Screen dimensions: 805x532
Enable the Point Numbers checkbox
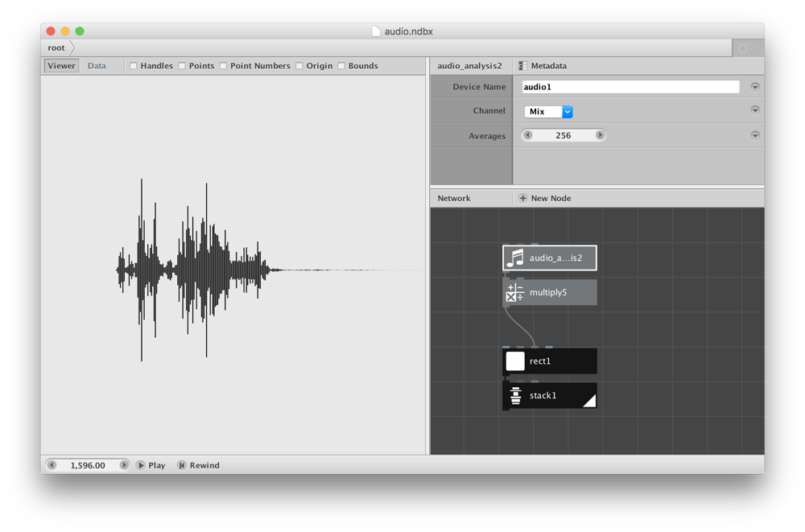(x=223, y=66)
